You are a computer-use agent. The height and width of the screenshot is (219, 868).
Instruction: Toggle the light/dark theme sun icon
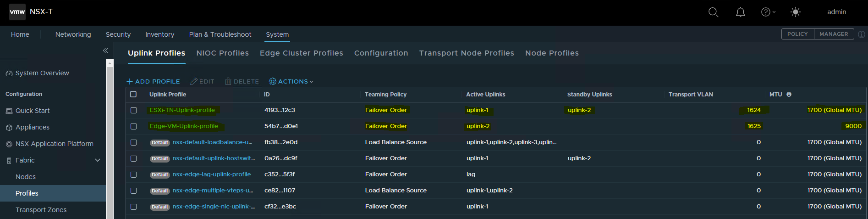(796, 12)
